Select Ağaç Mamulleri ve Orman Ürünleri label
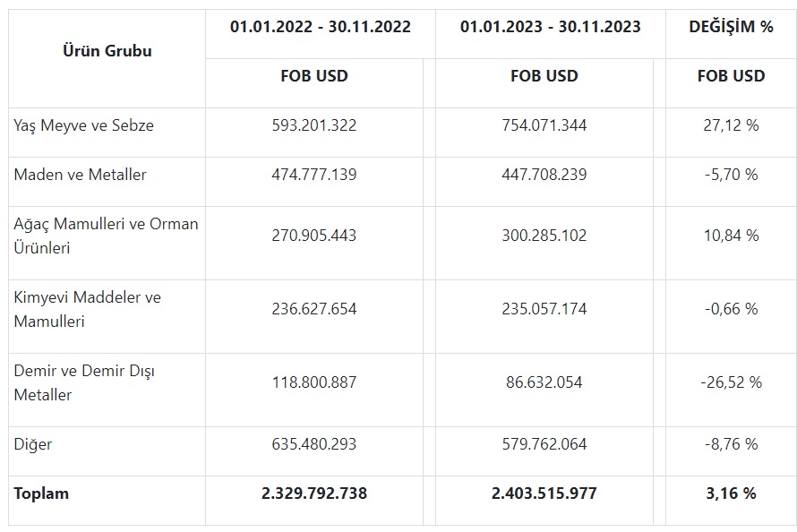This screenshot has width=797, height=532. 106,236
